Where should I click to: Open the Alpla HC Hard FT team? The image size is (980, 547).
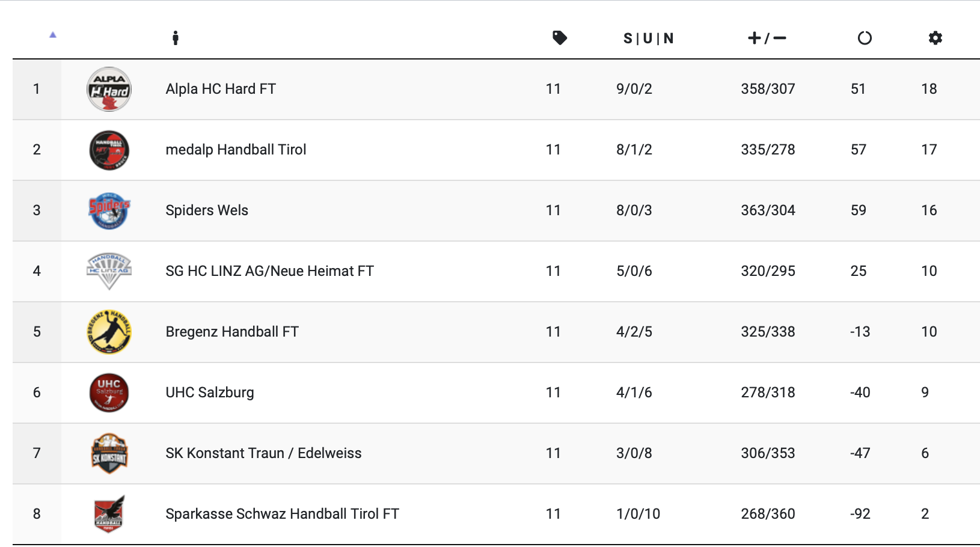(221, 89)
